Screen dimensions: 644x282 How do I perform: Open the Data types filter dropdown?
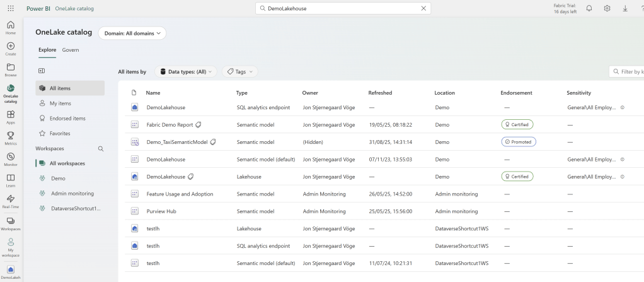coord(186,72)
